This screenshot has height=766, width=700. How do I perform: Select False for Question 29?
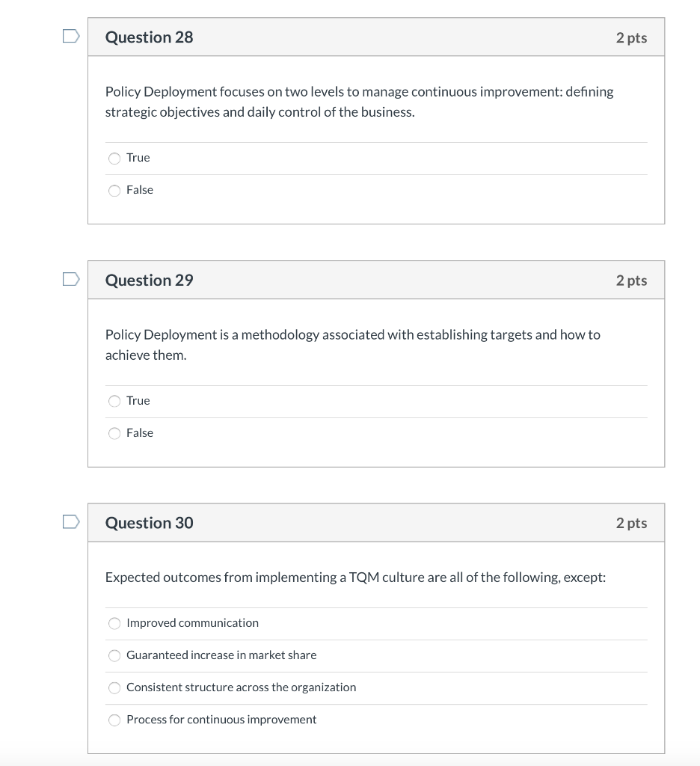point(114,433)
